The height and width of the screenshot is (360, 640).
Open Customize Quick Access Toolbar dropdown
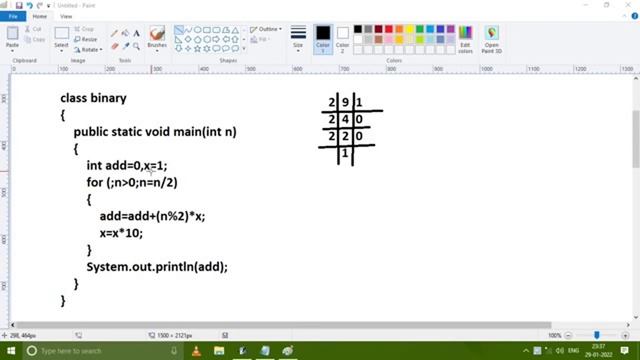pyautogui.click(x=49, y=6)
